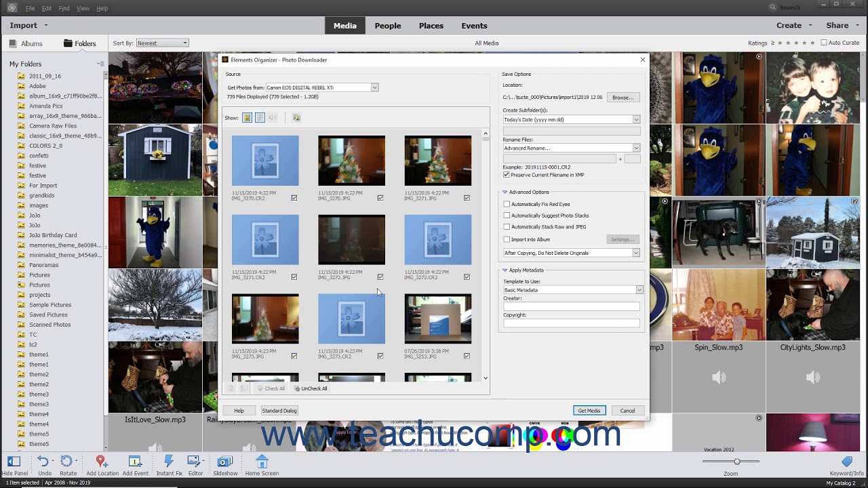Switch to the Albums panel tab
The width and height of the screenshot is (868, 488).
coord(26,43)
